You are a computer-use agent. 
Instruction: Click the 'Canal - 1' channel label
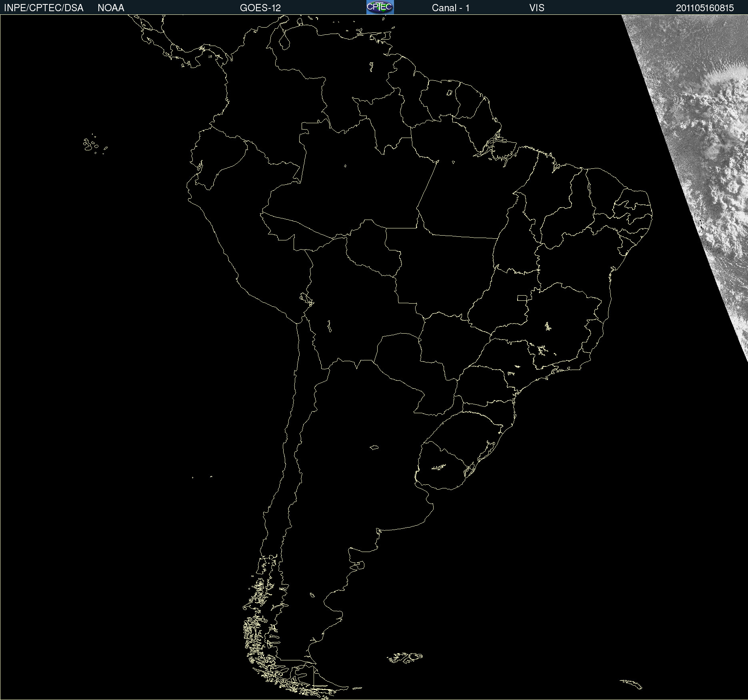click(x=451, y=8)
